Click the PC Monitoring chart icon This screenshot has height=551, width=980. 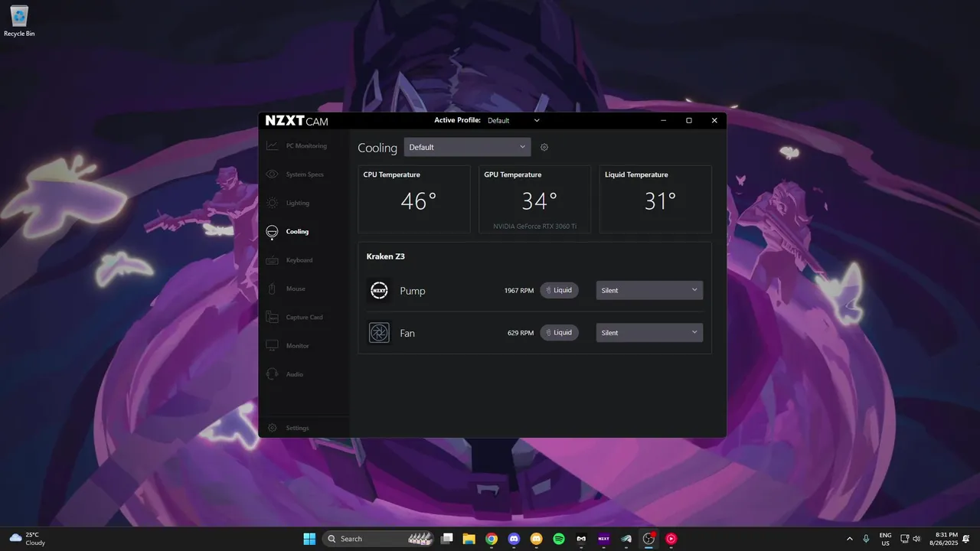point(272,145)
